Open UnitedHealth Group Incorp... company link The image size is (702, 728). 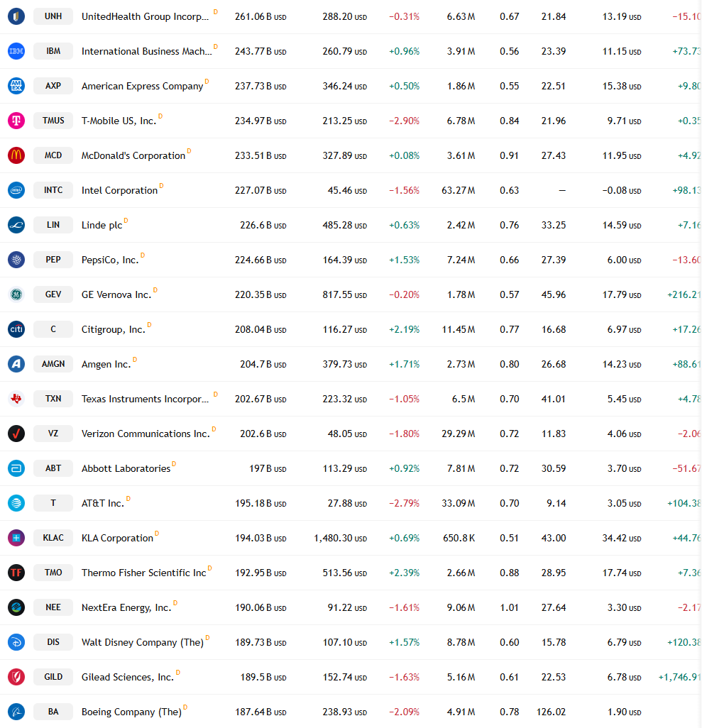pyautogui.click(x=145, y=17)
